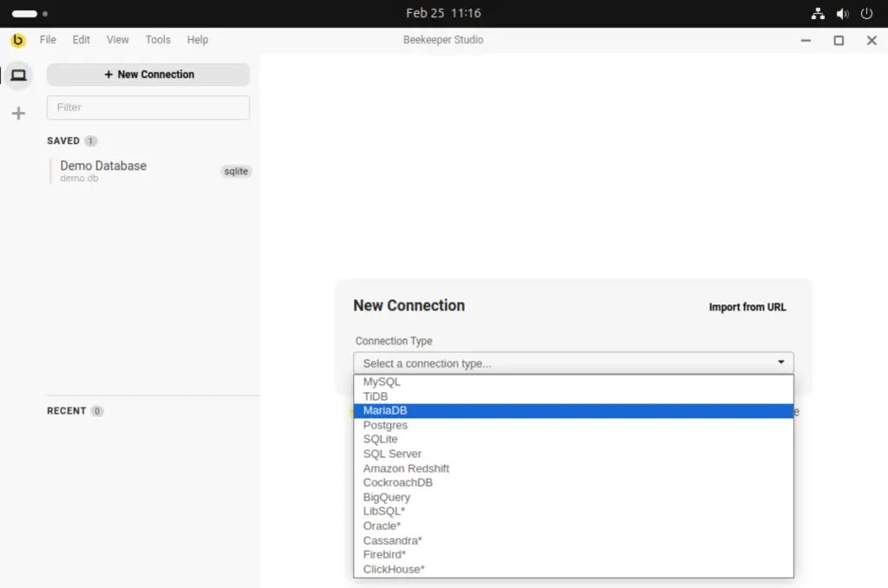The height and width of the screenshot is (588, 888).
Task: Open the Help menu
Action: pos(198,39)
